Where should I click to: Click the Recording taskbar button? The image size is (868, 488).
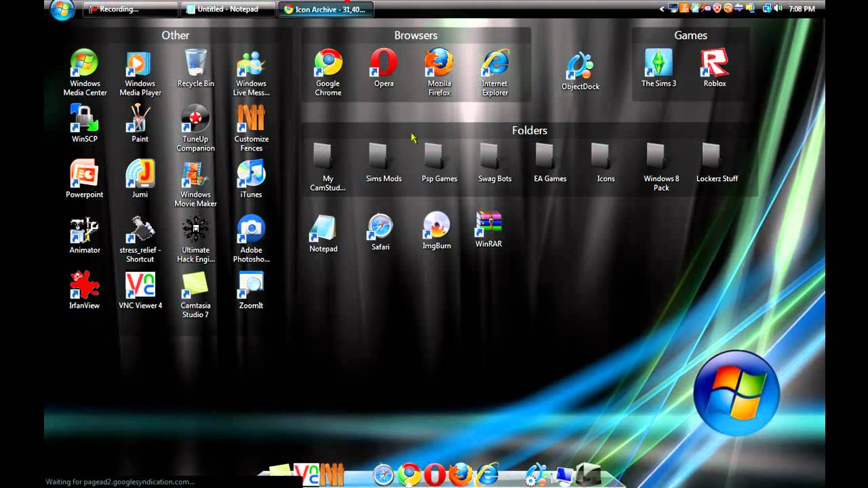tap(129, 9)
